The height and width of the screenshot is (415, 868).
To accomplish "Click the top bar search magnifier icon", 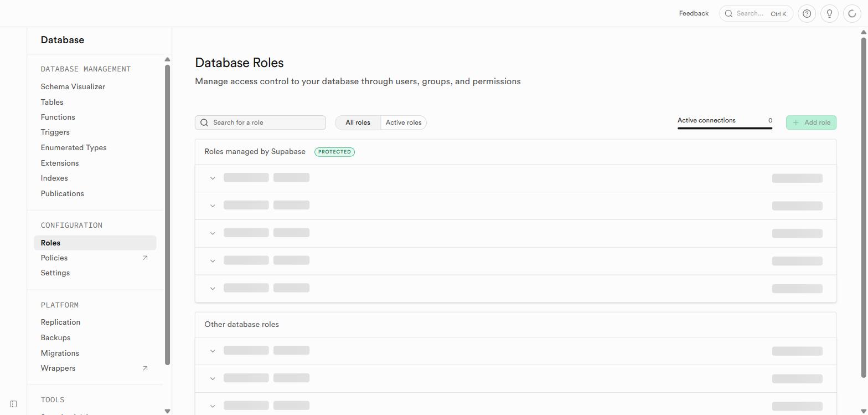I will pos(729,13).
